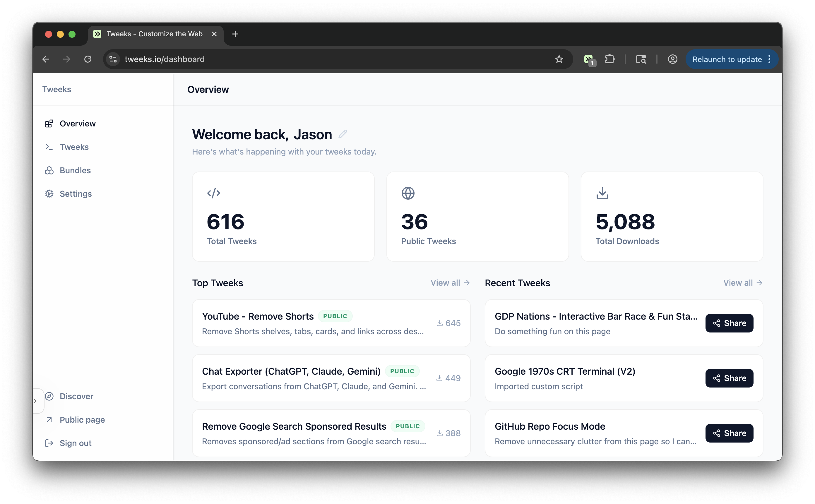Open the browser three-dot options menu

(x=769, y=59)
